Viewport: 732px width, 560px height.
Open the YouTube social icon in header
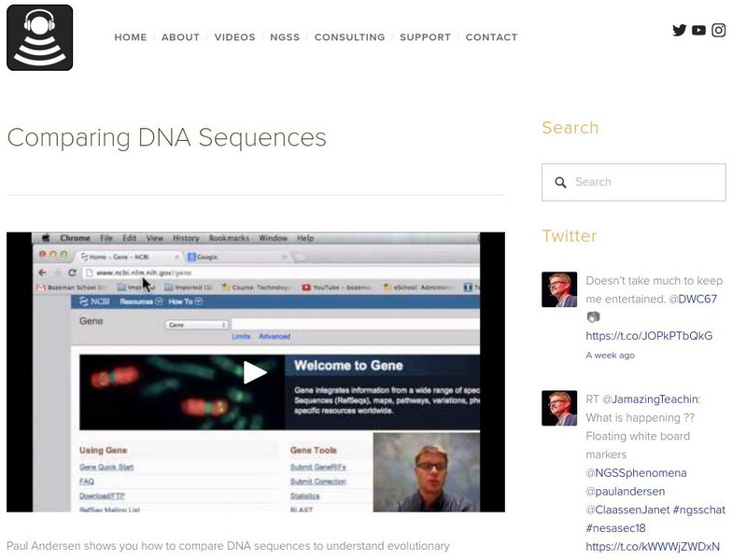(698, 30)
